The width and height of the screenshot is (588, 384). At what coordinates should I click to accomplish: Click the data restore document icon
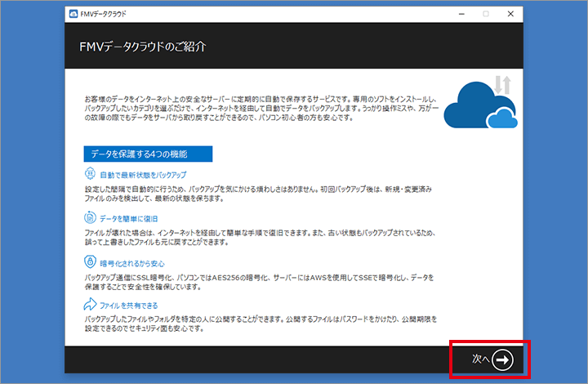90,218
